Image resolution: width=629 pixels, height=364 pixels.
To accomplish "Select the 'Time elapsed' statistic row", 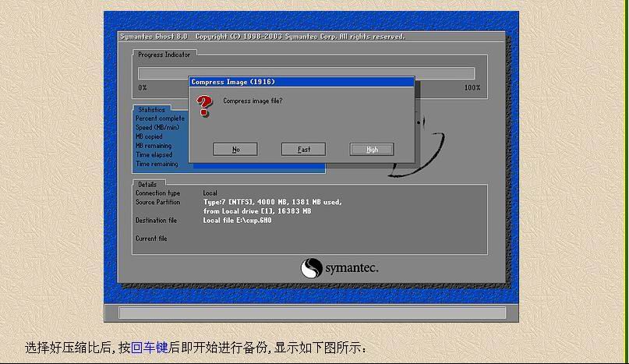I will (x=154, y=155).
